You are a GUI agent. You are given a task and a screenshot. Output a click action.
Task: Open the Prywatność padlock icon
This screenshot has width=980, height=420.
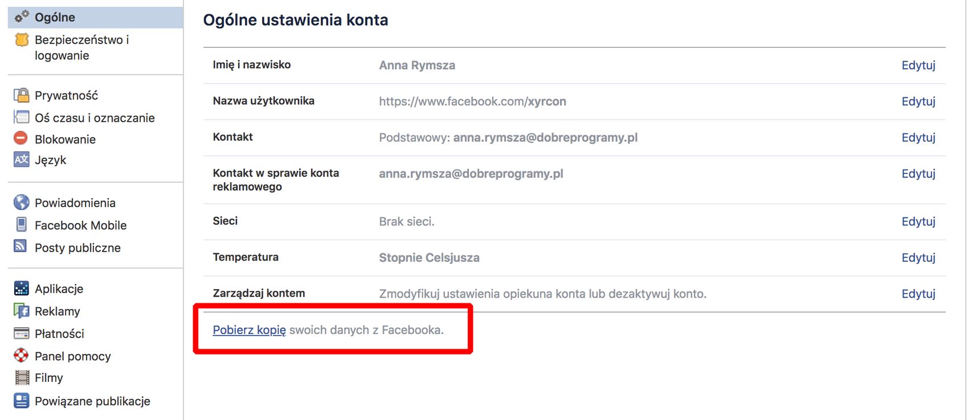pyautogui.click(x=22, y=95)
